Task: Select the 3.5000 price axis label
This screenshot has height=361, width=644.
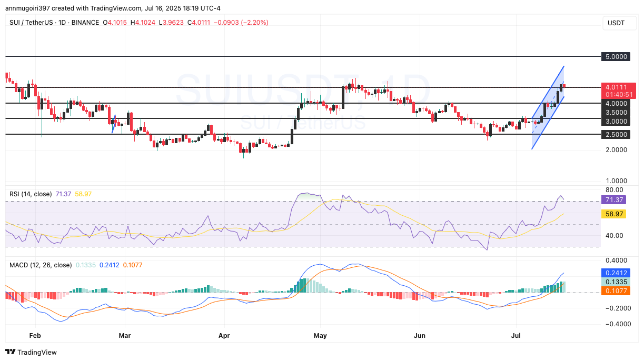Action: click(616, 112)
